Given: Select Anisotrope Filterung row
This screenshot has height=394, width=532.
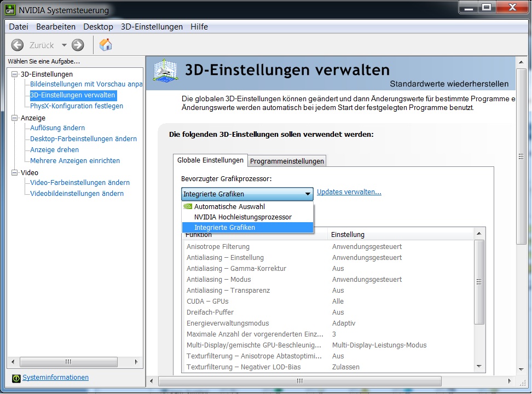Looking at the screenshot, I should pyautogui.click(x=328, y=247).
